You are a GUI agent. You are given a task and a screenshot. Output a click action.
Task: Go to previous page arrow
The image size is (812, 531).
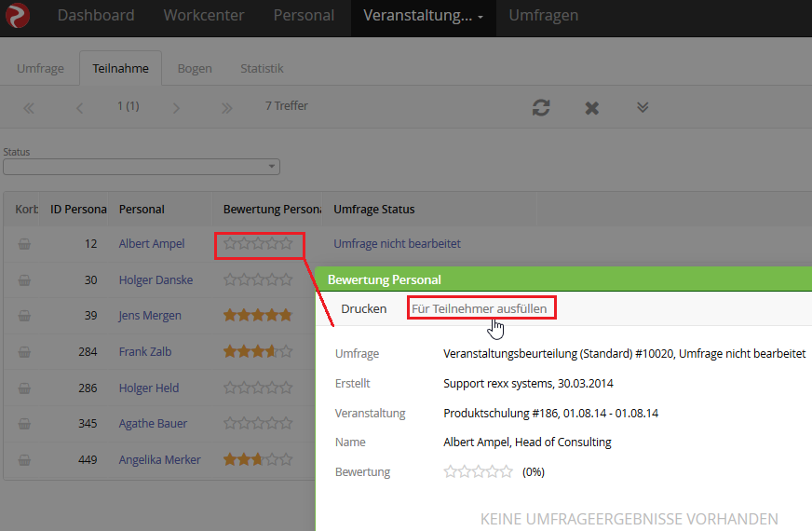[79, 108]
